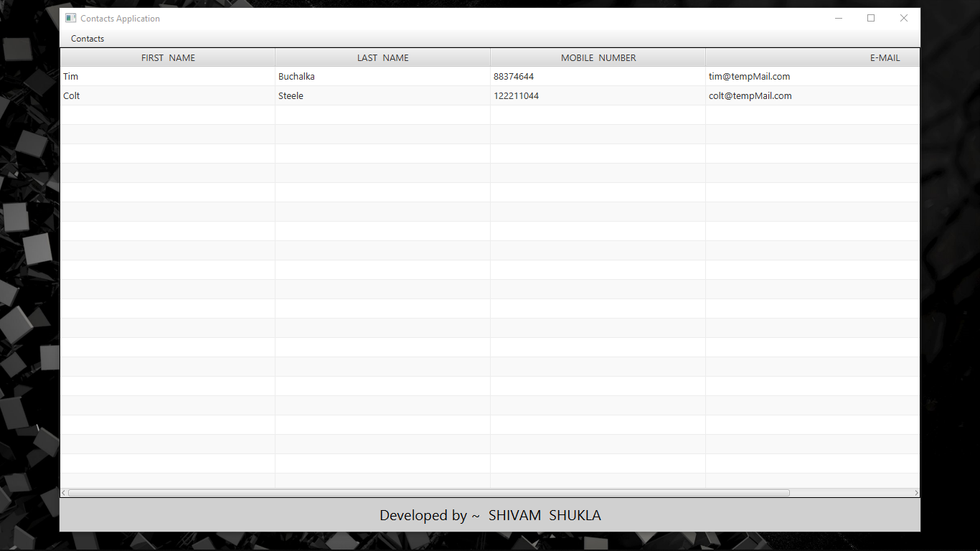
Task: Click the left arrow of the horizontal scrollbar
Action: (x=64, y=492)
